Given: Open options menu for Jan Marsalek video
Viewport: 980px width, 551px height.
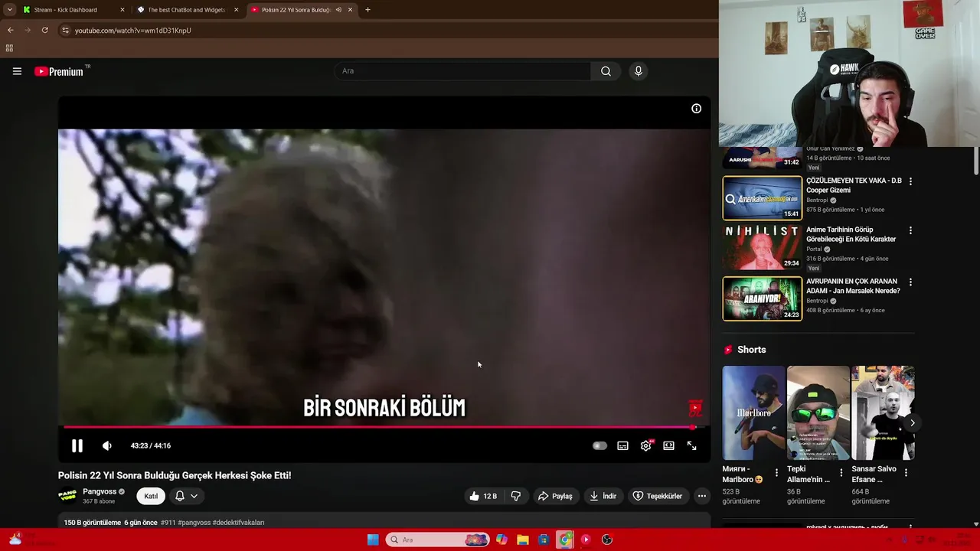Looking at the screenshot, I should 910,282.
